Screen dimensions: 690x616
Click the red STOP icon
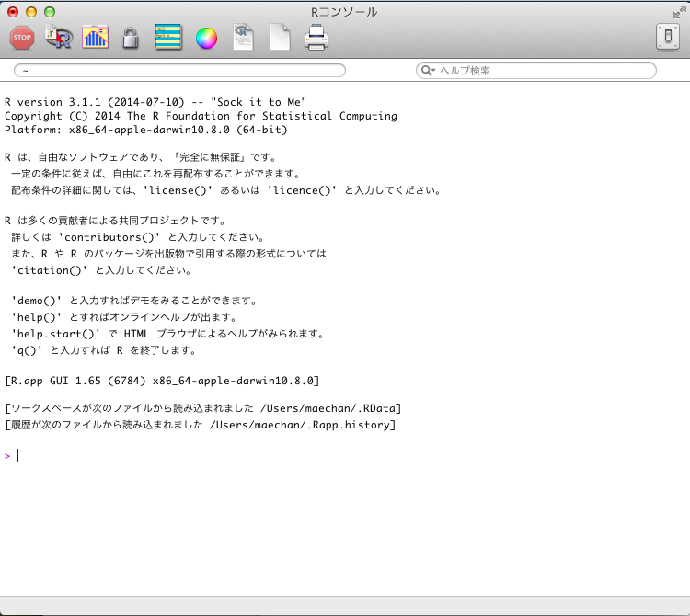[21, 38]
